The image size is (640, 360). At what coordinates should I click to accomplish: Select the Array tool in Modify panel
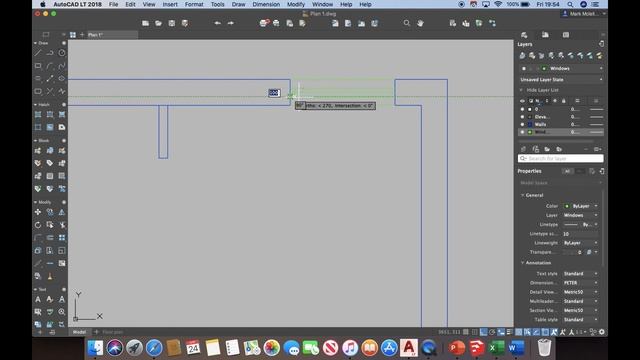62,238
